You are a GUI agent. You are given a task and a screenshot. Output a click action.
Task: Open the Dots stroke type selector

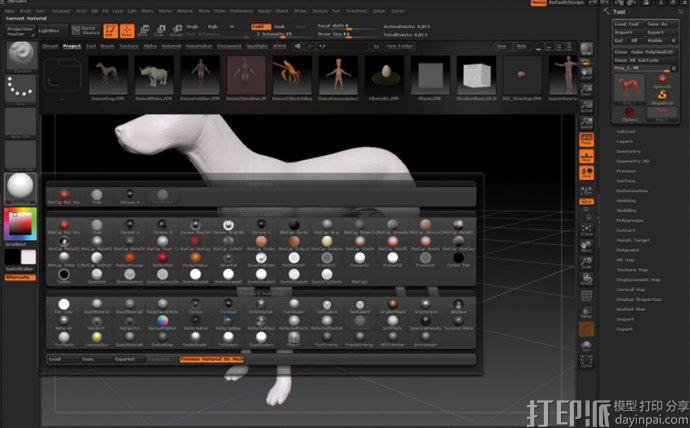click(x=21, y=89)
